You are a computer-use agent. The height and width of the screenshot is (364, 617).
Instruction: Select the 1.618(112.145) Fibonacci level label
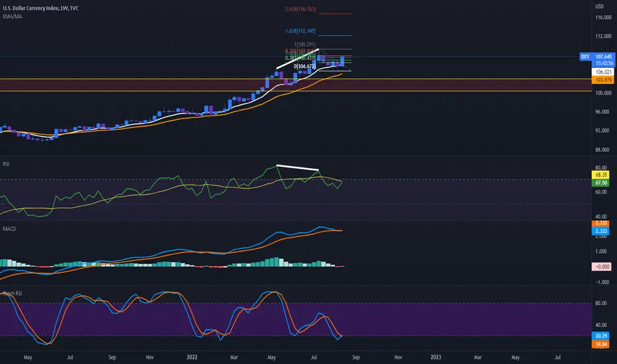301,30
